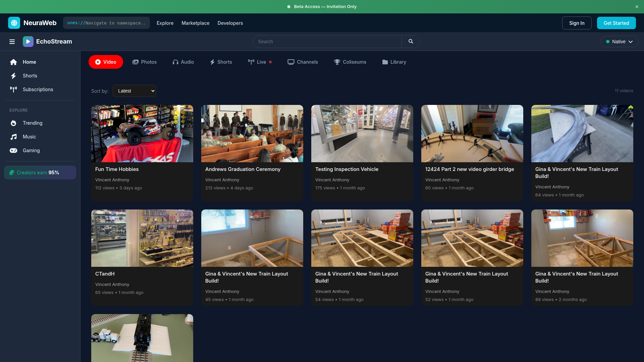
Task: Click the Photos tab images icon
Action: click(x=136, y=62)
